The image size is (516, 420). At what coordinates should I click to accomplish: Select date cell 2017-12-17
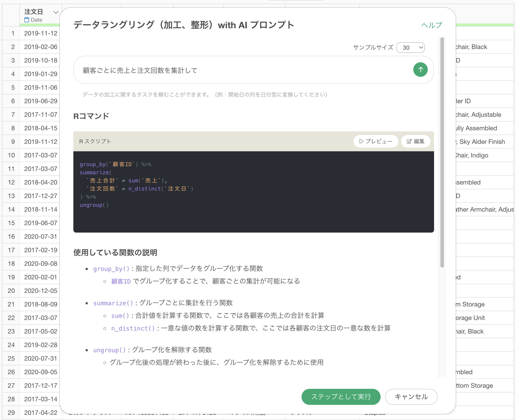(41, 385)
